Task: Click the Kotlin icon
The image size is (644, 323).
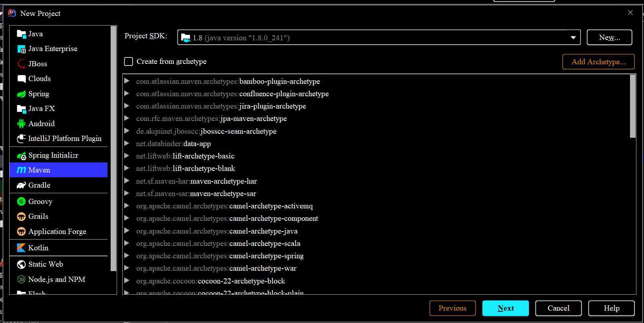Action: [22, 248]
